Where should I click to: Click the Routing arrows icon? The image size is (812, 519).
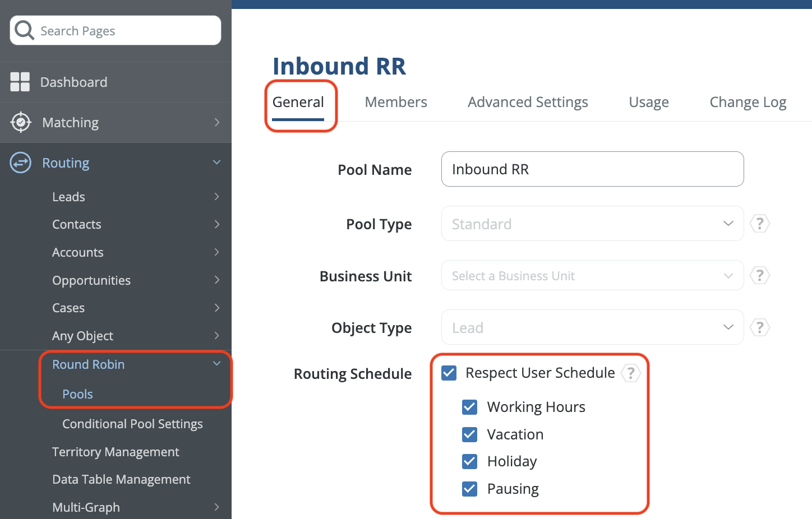21,163
